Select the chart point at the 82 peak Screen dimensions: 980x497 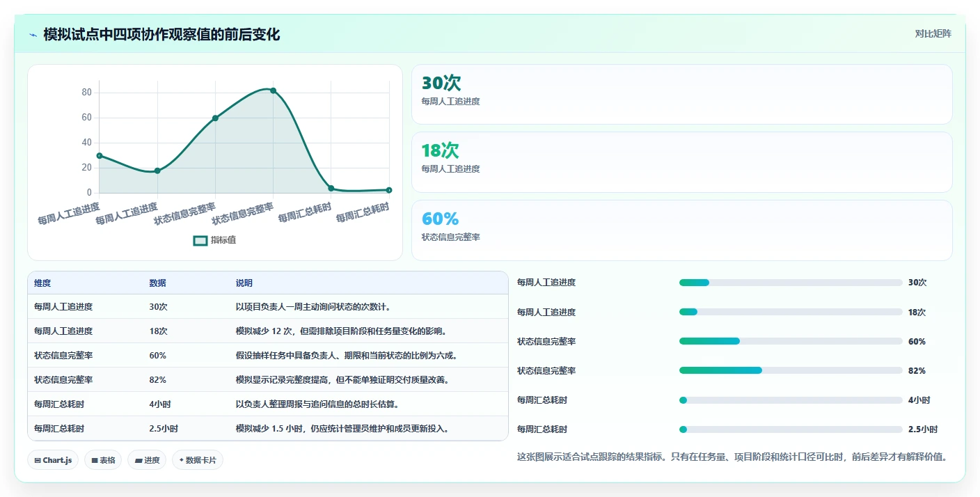pos(273,90)
